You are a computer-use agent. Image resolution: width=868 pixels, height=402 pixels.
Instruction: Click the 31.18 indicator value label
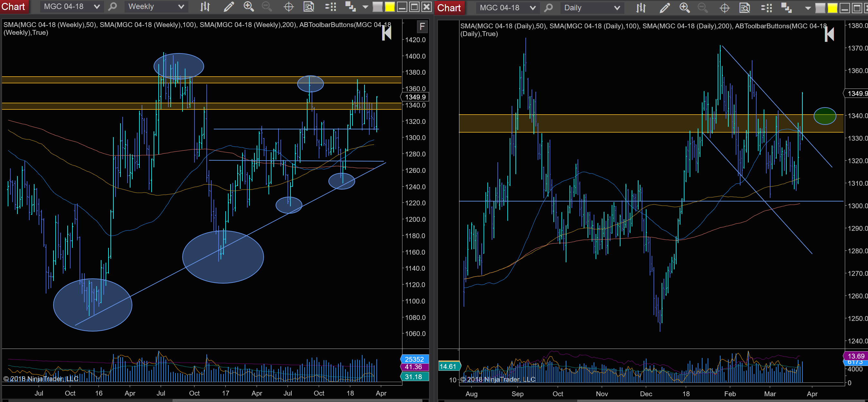(x=414, y=377)
